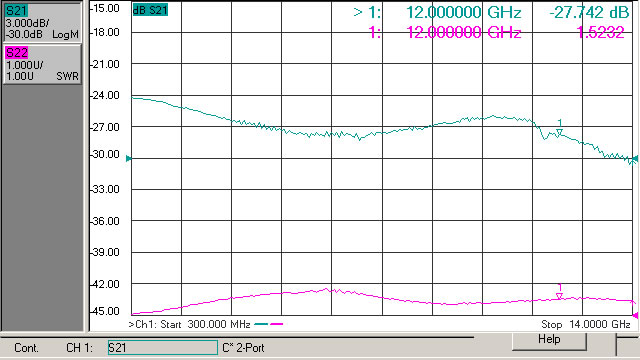Screen dimensions: 640x360
Task: Click the Help button
Action: click(549, 340)
